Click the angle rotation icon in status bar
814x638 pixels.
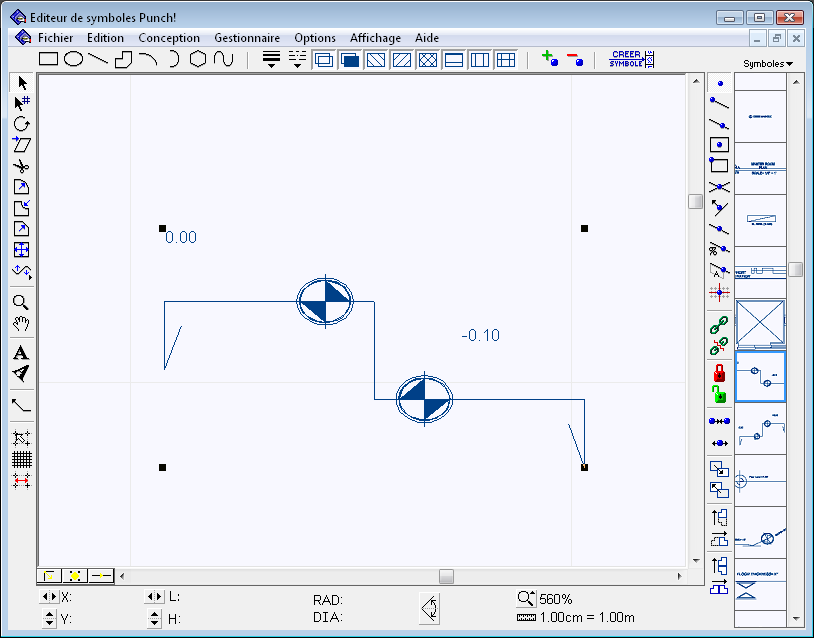click(429, 608)
